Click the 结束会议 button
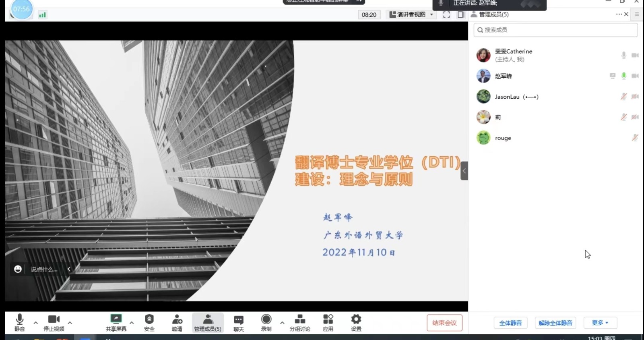The width and height of the screenshot is (644, 340). pyautogui.click(x=444, y=323)
